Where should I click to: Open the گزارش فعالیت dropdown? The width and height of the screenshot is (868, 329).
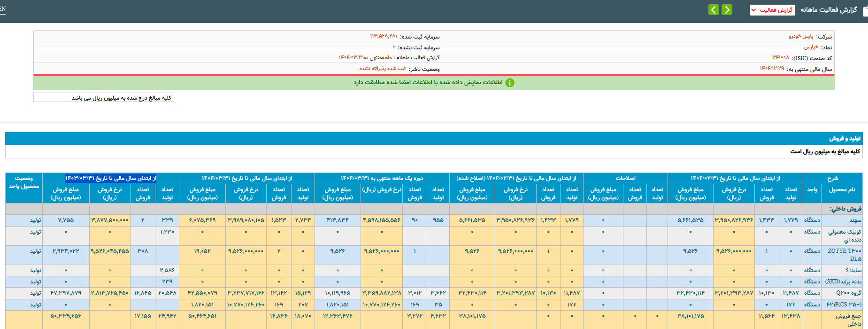(x=772, y=10)
